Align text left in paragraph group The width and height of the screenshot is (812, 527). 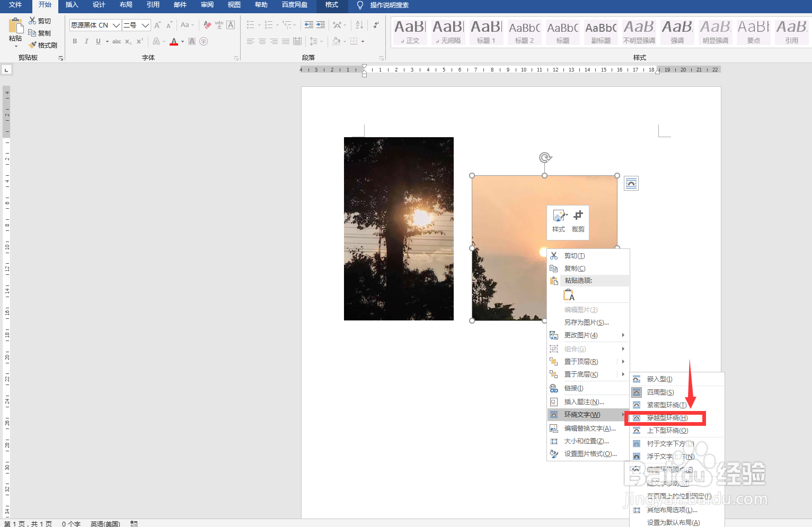251,41
